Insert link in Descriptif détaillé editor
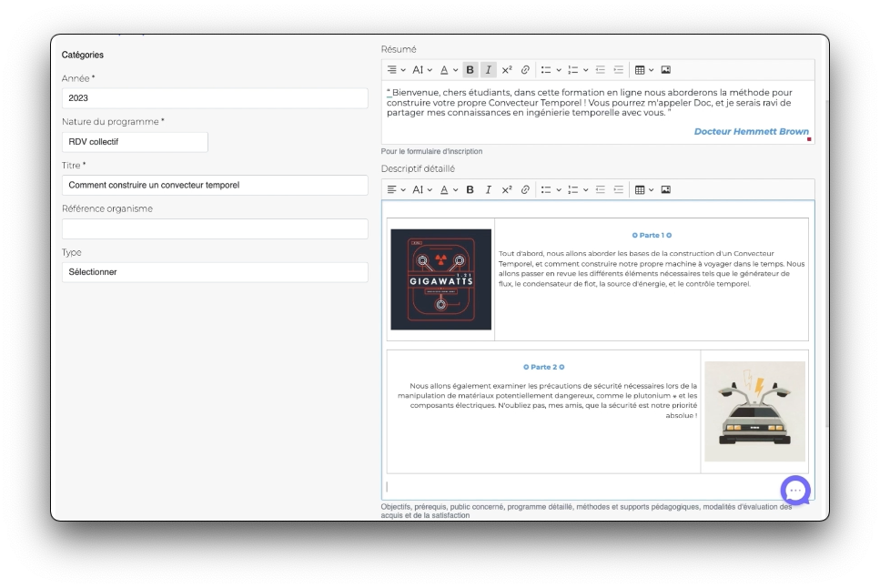The width and height of the screenshot is (880, 588). click(x=525, y=190)
